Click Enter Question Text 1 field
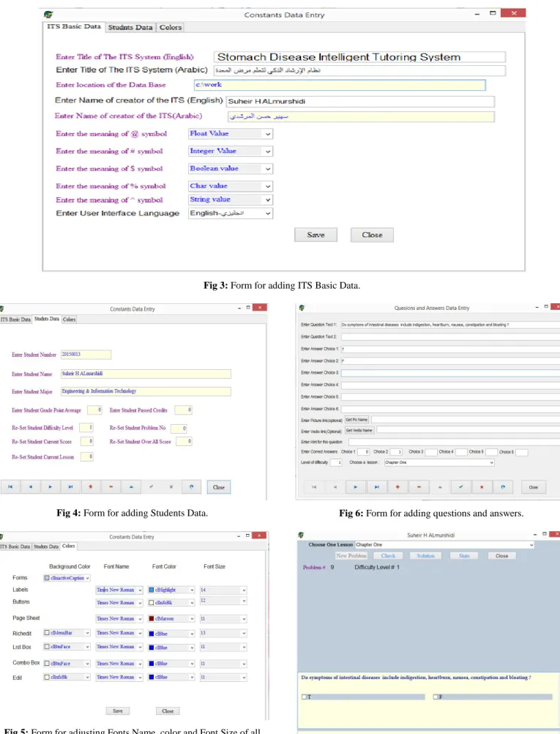 point(450,325)
